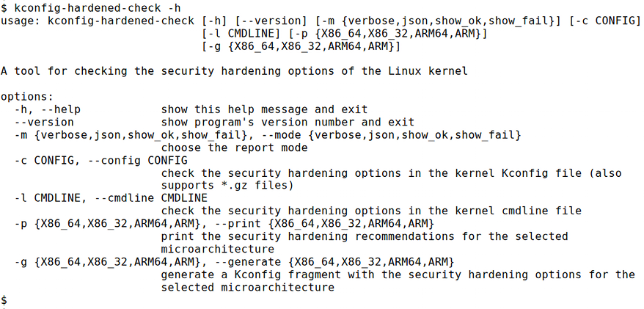644x309 pixels.
Task: Click the -g --generate option line
Action: point(235,262)
